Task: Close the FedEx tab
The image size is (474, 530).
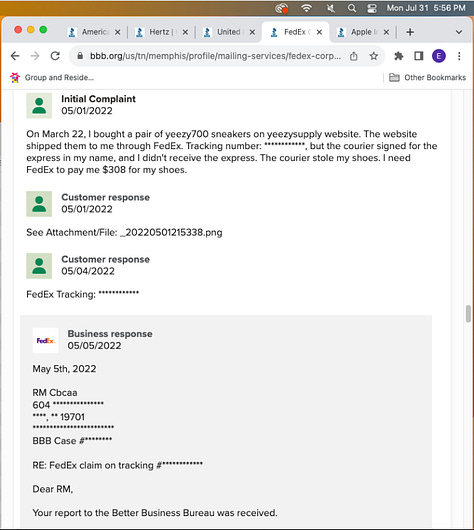Action: click(319, 32)
